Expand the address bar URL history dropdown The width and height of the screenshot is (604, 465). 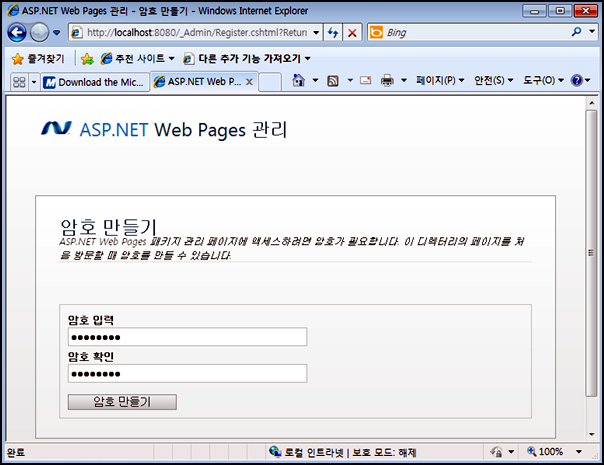316,33
